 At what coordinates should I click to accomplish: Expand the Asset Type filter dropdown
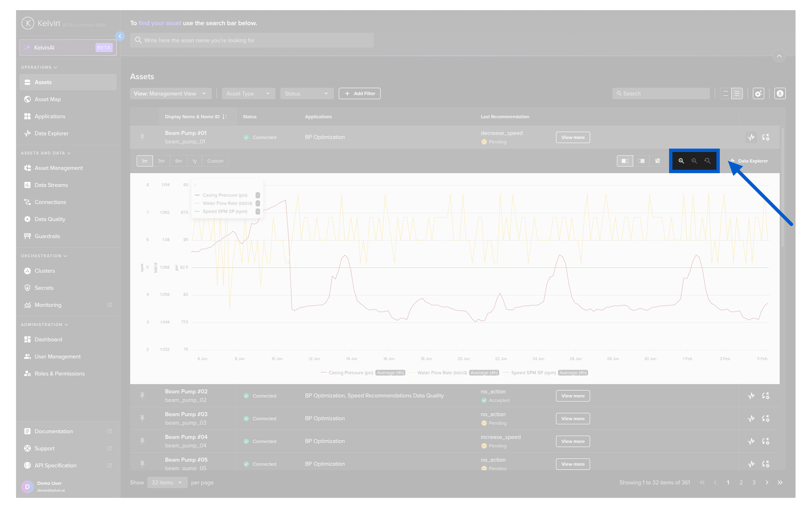point(248,94)
